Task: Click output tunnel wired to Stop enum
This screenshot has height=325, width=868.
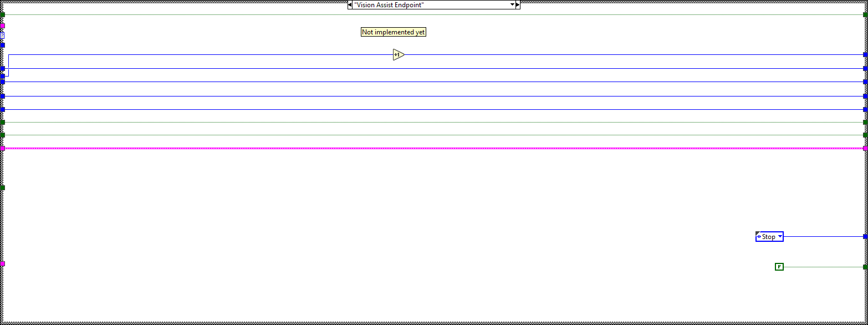Action: tap(865, 237)
